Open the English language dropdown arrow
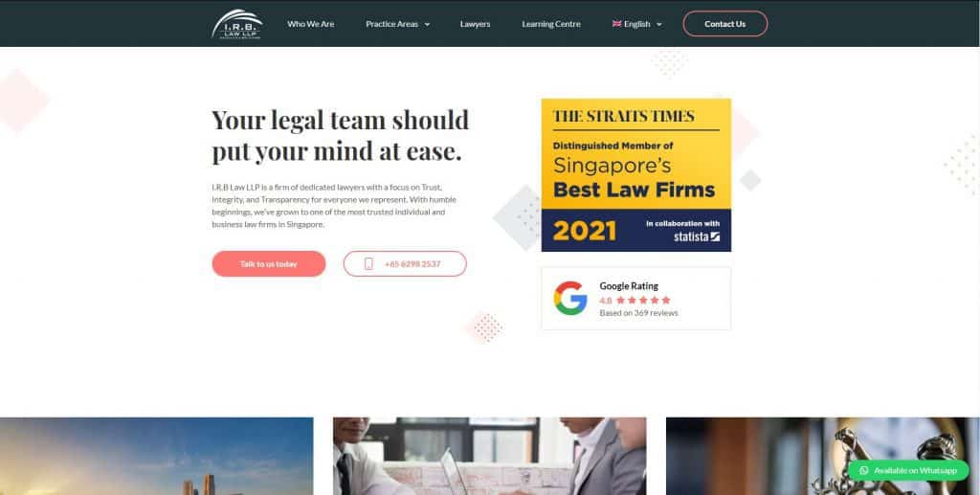Screen dimensions: 980x495 (x=658, y=24)
